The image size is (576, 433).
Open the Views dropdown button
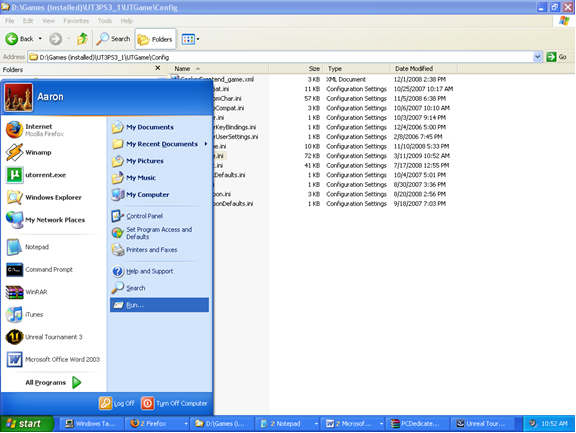point(190,39)
